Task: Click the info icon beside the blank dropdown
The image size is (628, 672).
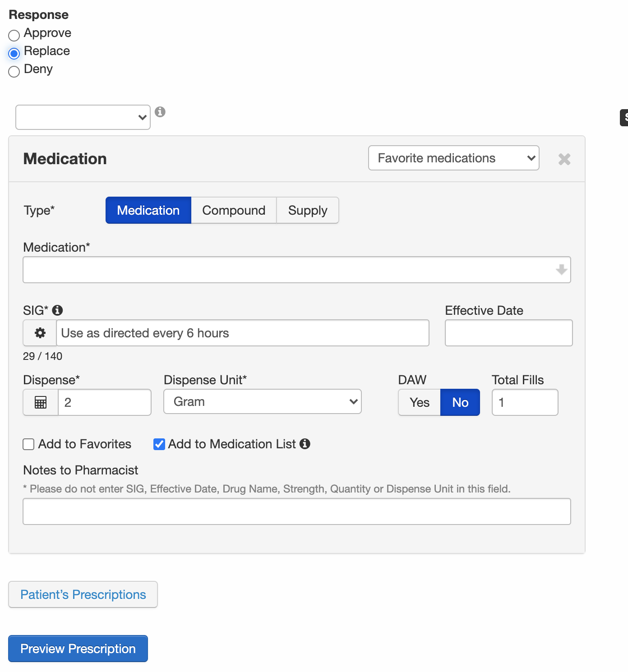Action: click(160, 112)
